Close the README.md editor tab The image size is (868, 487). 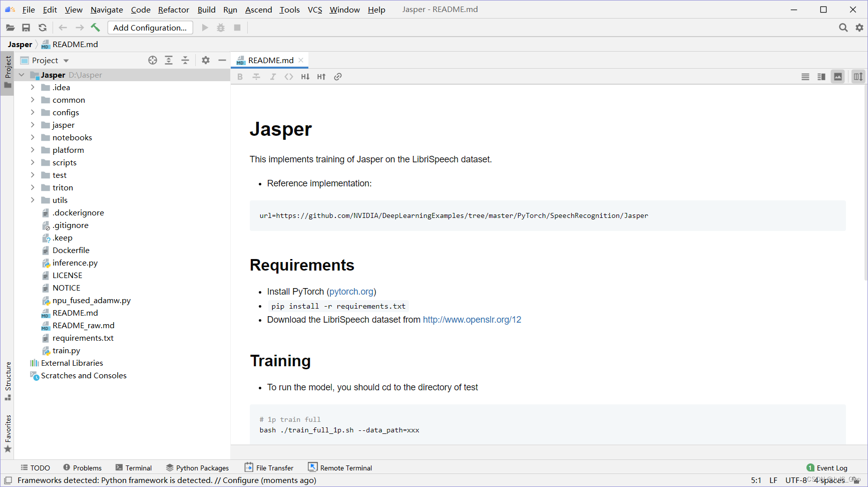(301, 60)
